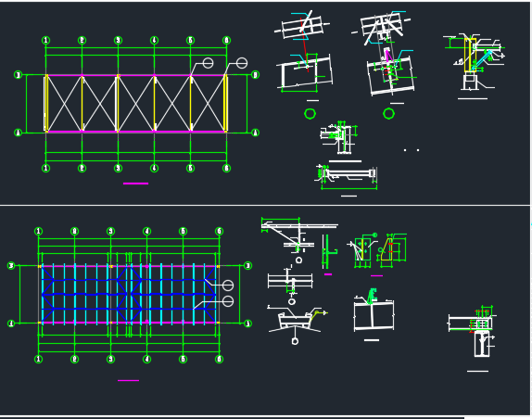Select grid bubble 1 in upper plan's top row
The height and width of the screenshot is (419, 532).
pos(45,41)
